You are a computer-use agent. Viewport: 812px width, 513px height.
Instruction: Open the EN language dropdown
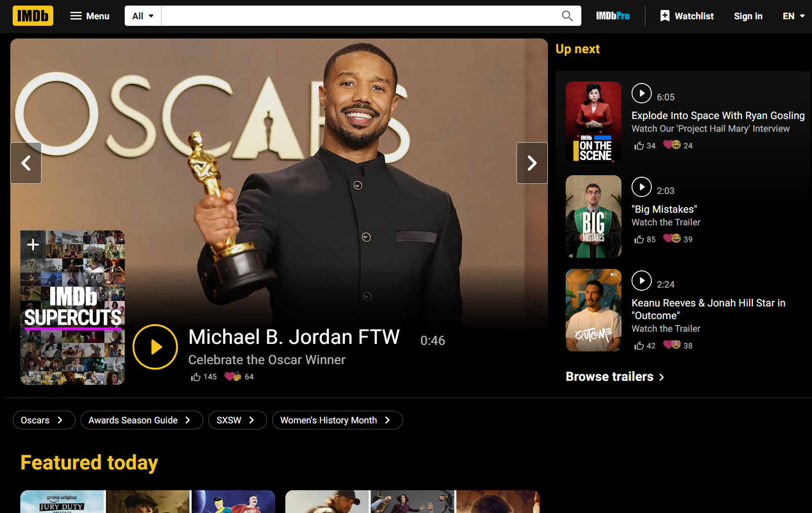(793, 16)
